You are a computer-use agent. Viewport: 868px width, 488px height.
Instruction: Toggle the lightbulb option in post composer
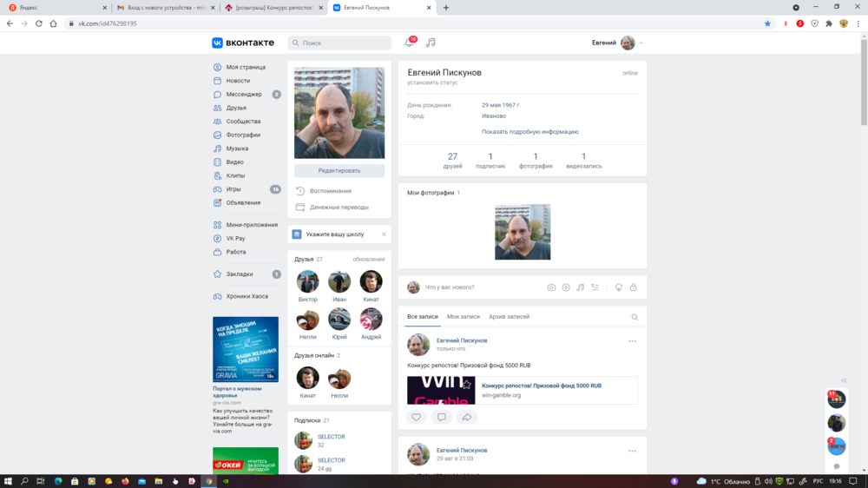pos(619,287)
